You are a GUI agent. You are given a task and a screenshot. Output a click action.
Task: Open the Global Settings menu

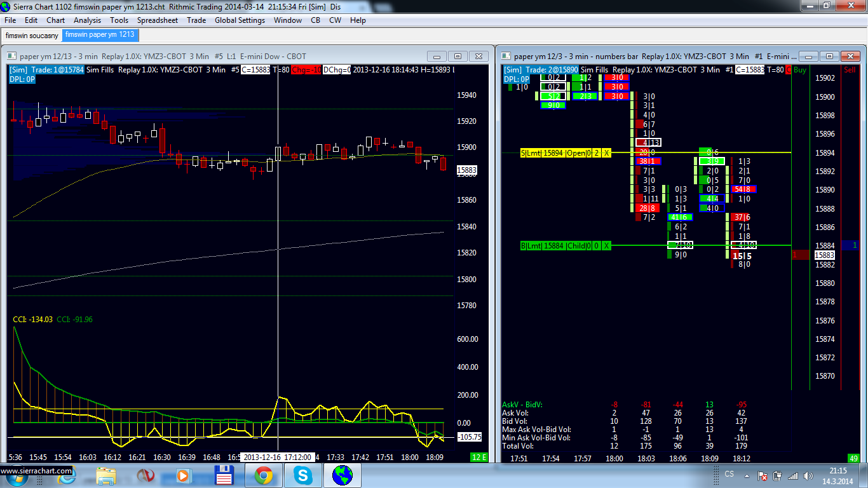click(240, 20)
